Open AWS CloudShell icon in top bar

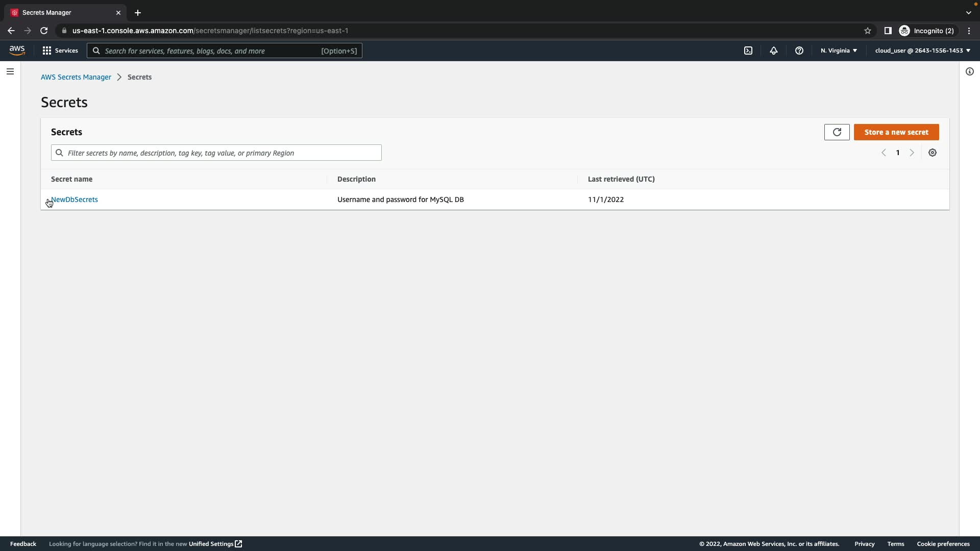pos(748,51)
